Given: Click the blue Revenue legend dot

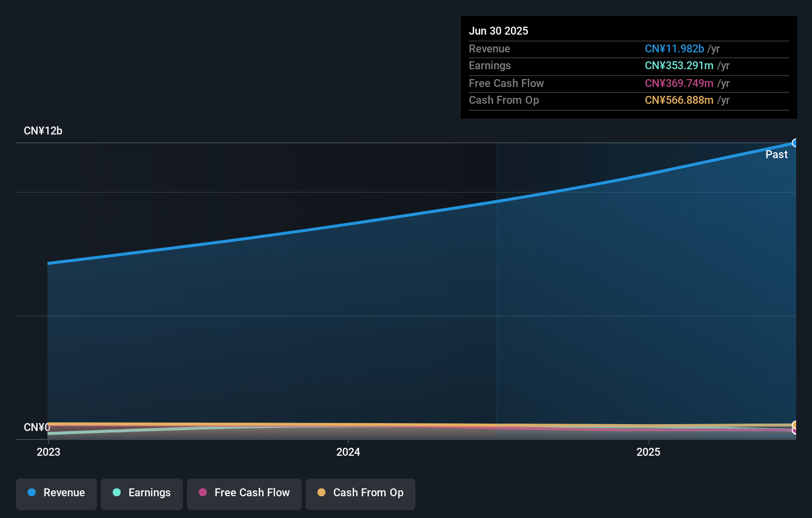Looking at the screenshot, I should 32,493.
